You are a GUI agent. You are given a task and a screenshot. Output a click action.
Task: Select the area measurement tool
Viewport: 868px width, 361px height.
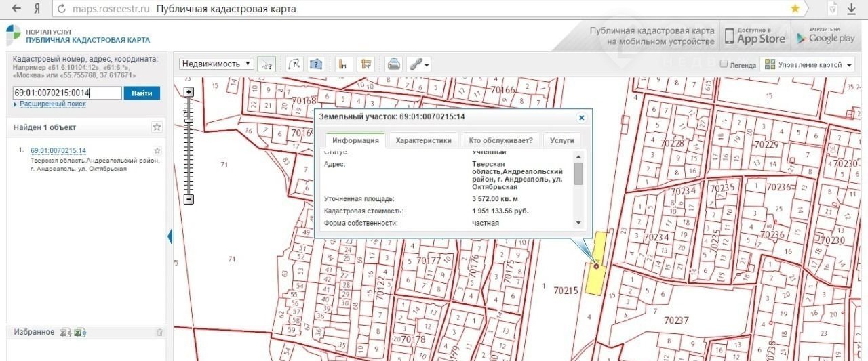[x=367, y=64]
